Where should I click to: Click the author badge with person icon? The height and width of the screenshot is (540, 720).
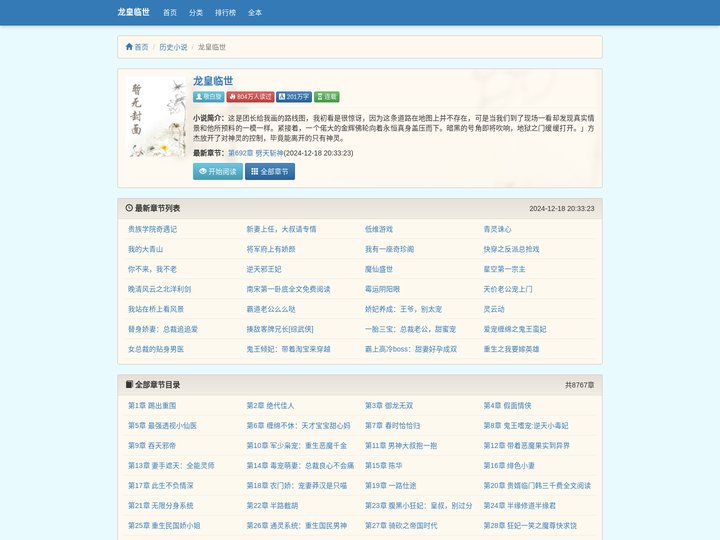coord(208,96)
